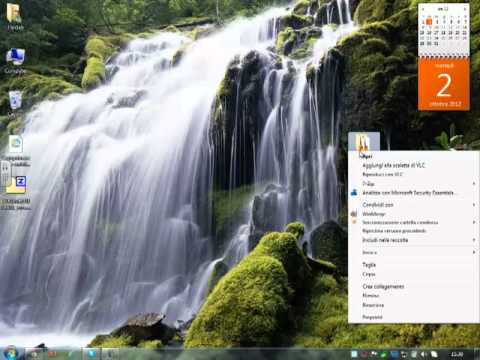Expand the 7-Zip submenu arrow
The image size is (480, 360).
coord(474,184)
